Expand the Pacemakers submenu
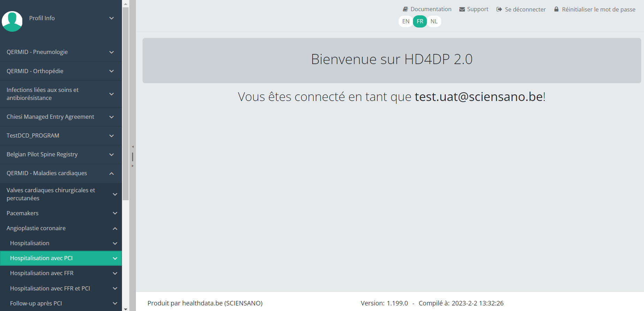The width and height of the screenshot is (644, 311). (115, 213)
